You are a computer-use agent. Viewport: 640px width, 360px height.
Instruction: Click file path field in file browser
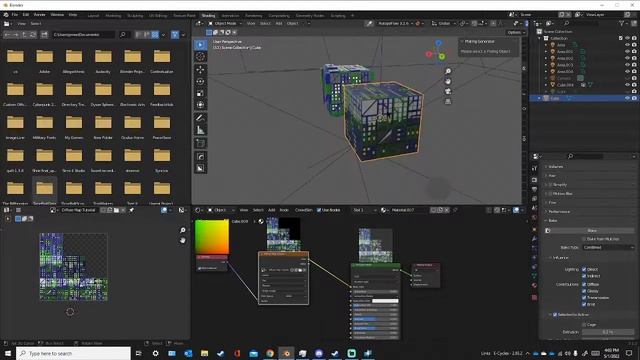click(x=83, y=35)
